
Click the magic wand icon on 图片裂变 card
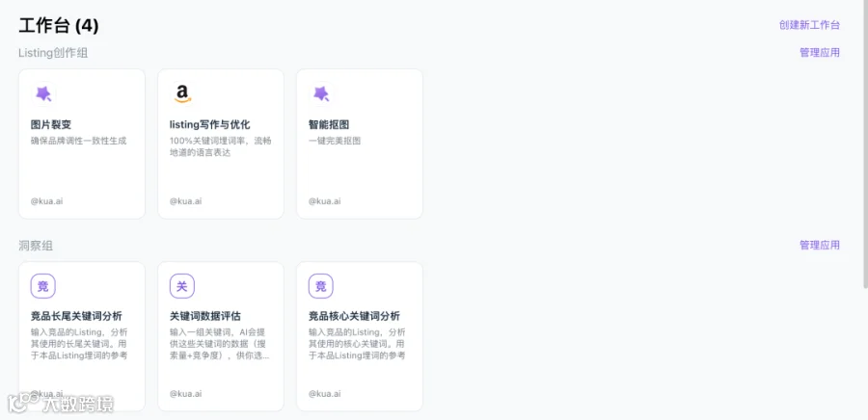pyautogui.click(x=43, y=93)
